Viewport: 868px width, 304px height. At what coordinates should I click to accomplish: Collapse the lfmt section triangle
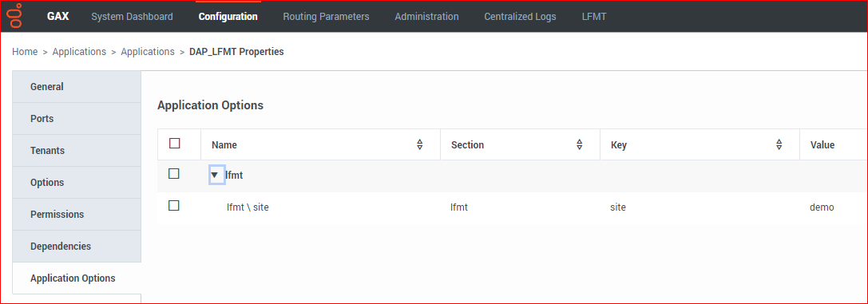coord(215,176)
